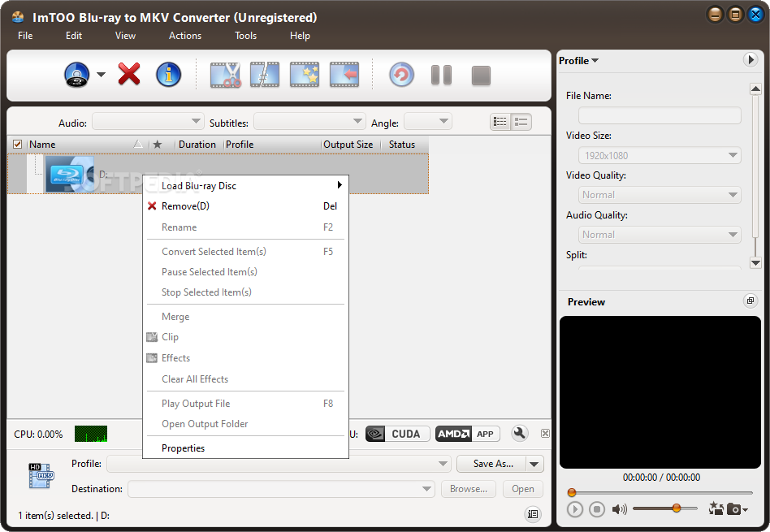Choose Properties in context menu

245,448
